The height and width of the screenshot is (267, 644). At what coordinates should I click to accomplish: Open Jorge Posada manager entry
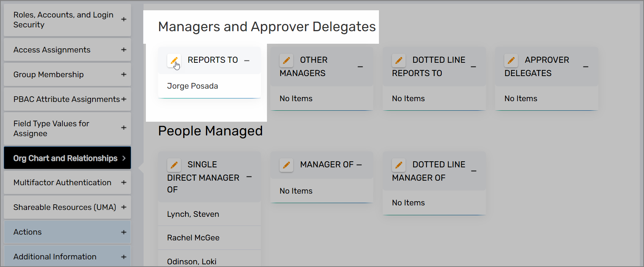[193, 86]
